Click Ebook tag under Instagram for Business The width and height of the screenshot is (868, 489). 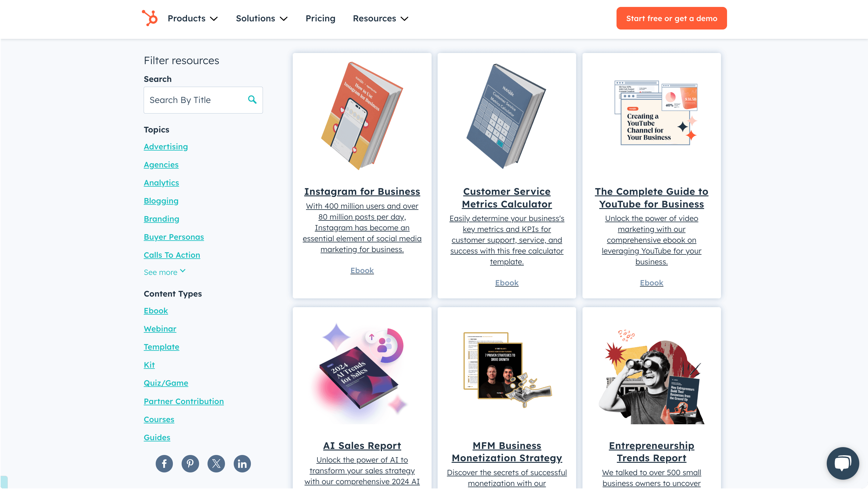point(362,270)
